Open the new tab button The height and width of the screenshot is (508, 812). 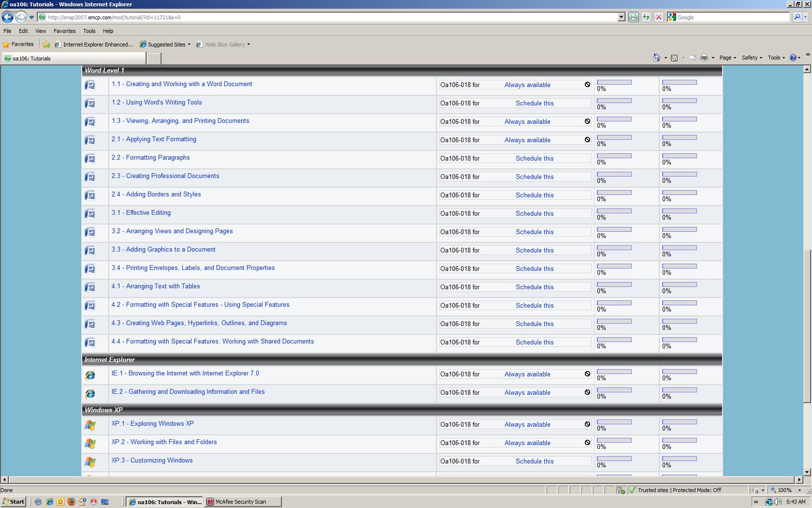tap(154, 59)
